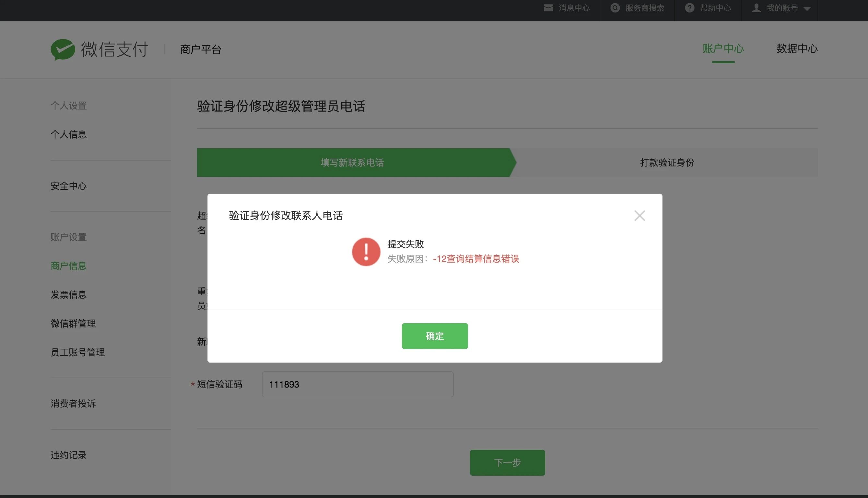Click the red exclamation error icon
This screenshot has height=498, width=868.
[366, 252]
